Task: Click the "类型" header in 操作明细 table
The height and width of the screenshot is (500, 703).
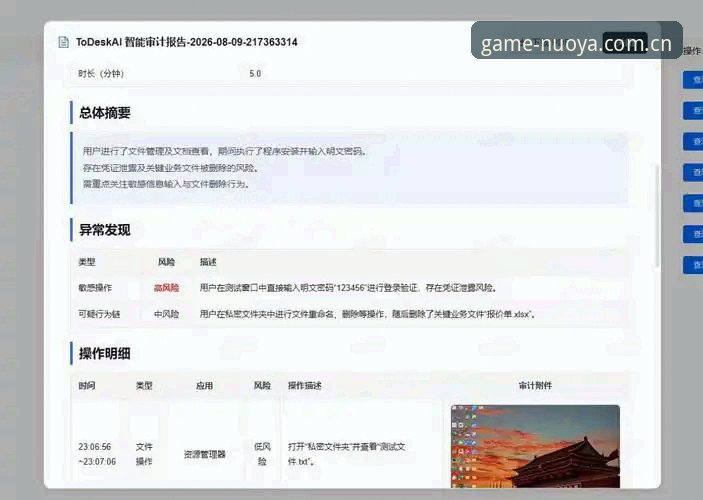Action: (144, 386)
